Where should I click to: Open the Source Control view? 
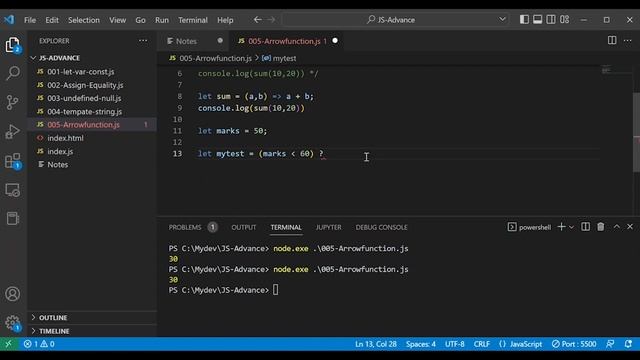[13, 102]
